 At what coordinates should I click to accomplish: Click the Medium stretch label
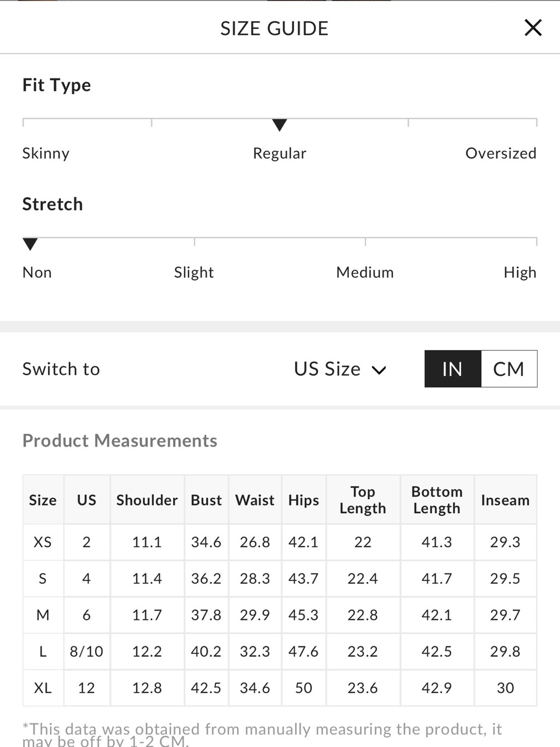click(365, 272)
